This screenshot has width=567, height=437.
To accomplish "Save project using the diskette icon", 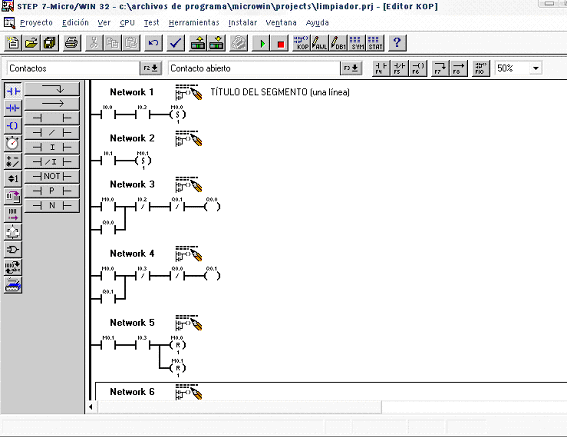I will (x=50, y=43).
